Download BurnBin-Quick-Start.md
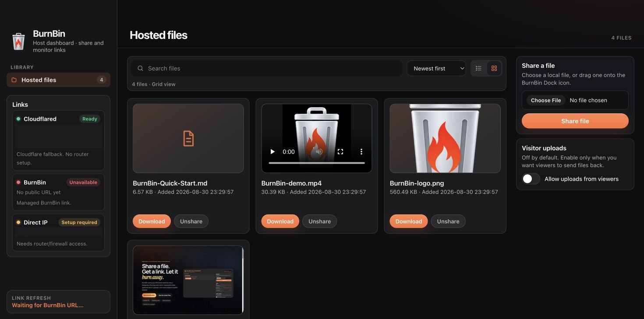Screen dimensions: 644x319 (x=152, y=221)
